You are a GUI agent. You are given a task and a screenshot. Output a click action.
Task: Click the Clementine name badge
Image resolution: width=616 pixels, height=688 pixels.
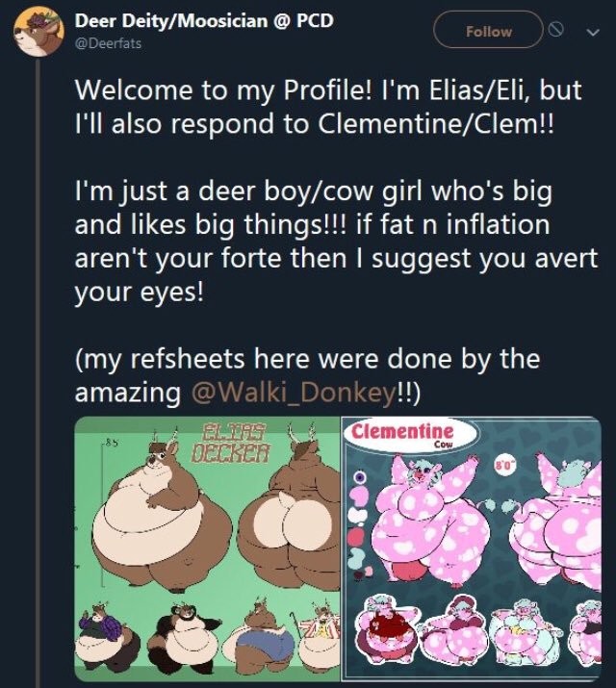pos(400,435)
